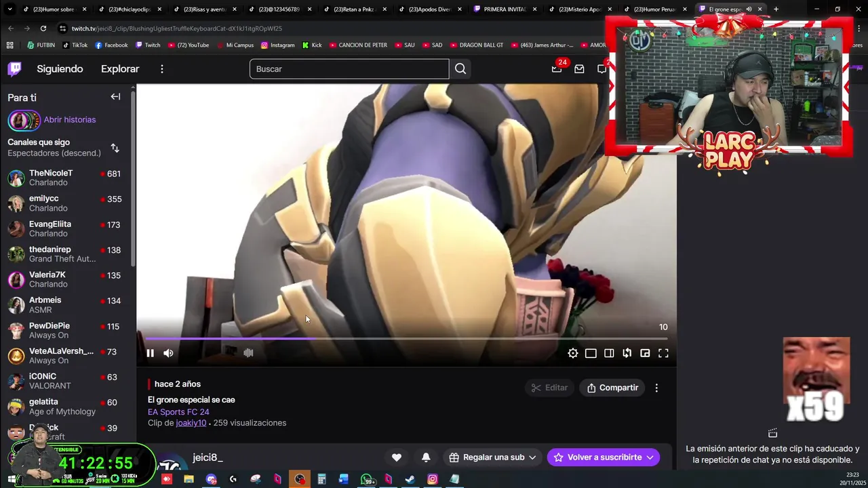868x488 pixels.
Task: Open the browser apps grid icon
Action: (x=9, y=45)
